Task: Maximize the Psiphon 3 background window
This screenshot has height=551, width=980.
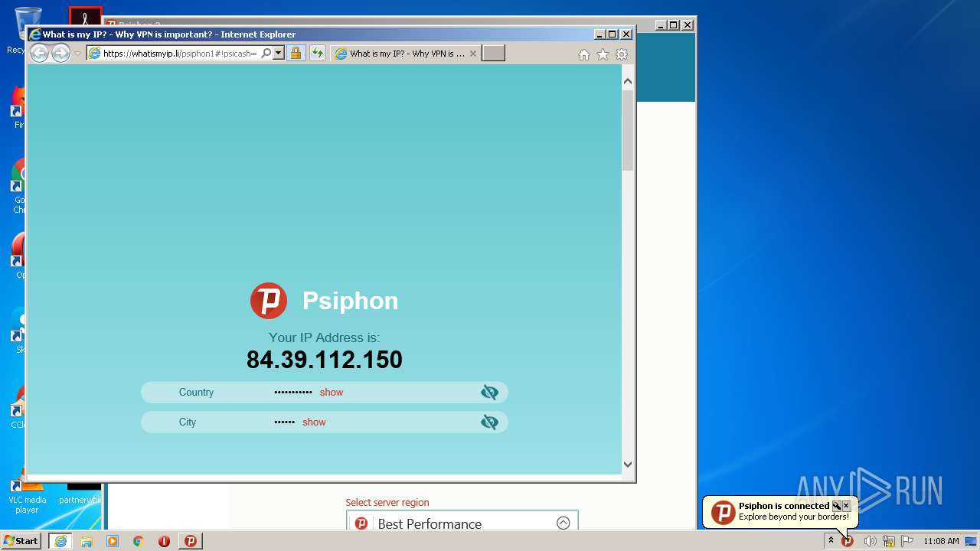Action: click(x=673, y=24)
